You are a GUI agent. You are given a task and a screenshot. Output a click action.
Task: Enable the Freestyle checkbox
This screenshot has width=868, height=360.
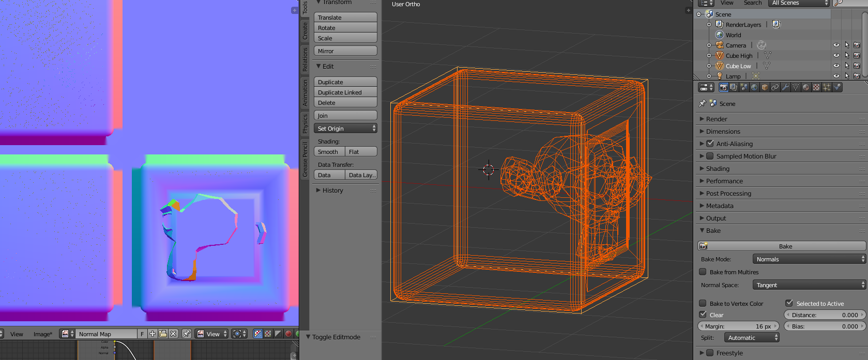pyautogui.click(x=710, y=353)
